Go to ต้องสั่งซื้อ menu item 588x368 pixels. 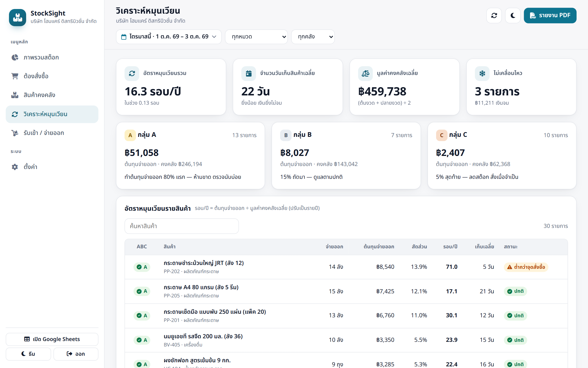(x=52, y=76)
